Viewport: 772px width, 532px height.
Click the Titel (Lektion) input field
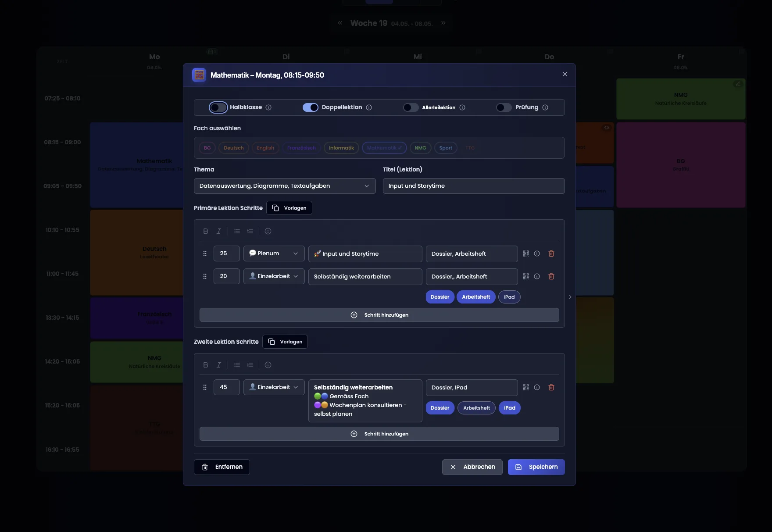[474, 186]
